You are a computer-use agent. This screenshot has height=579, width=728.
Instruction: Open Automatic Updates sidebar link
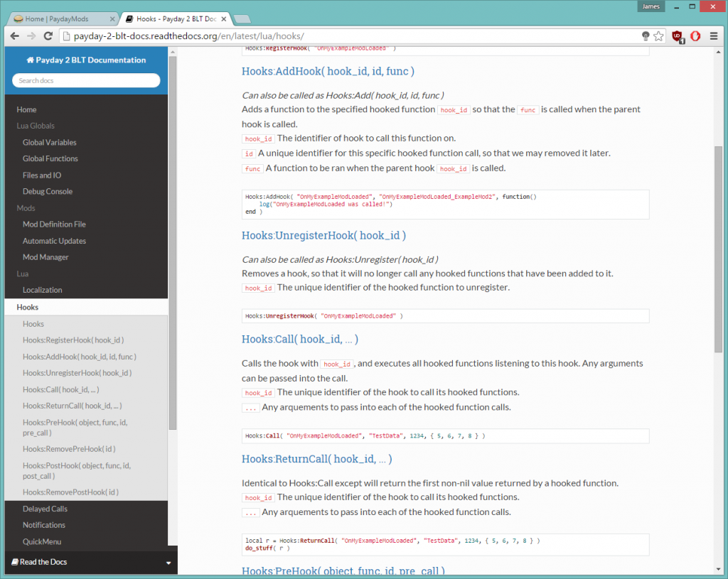pos(54,242)
